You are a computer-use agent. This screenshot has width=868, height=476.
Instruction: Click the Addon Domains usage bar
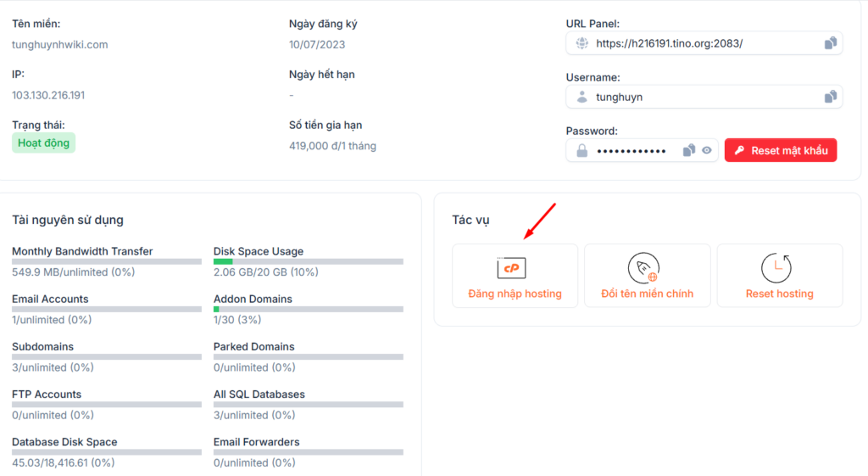pos(309,310)
